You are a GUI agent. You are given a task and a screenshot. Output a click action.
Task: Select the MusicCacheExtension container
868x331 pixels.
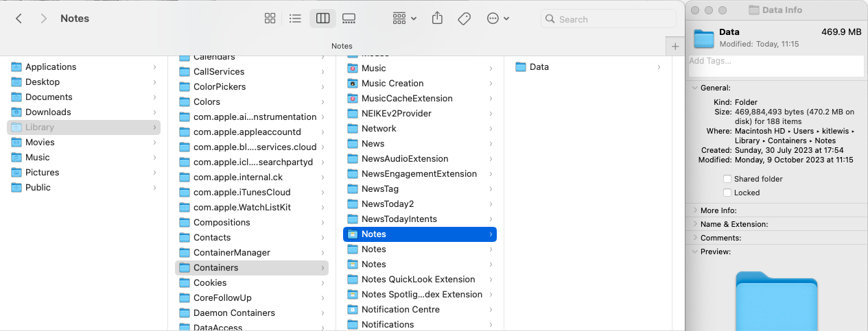pos(420,98)
